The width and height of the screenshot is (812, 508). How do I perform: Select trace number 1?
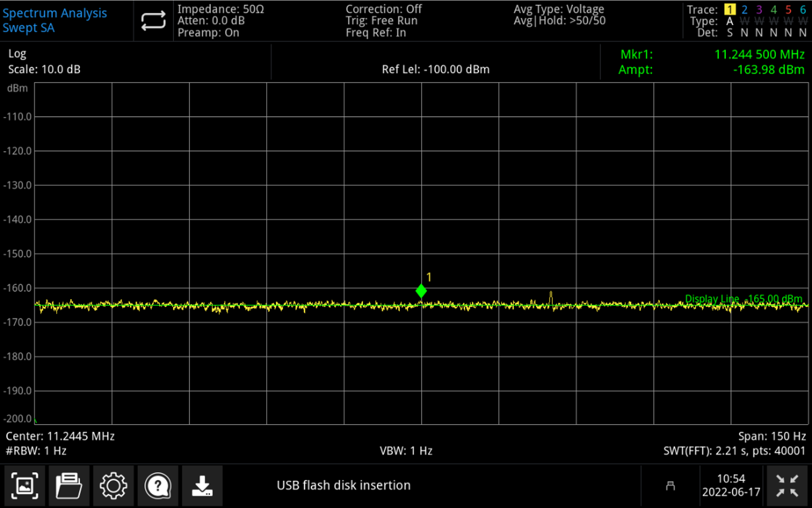coord(730,9)
